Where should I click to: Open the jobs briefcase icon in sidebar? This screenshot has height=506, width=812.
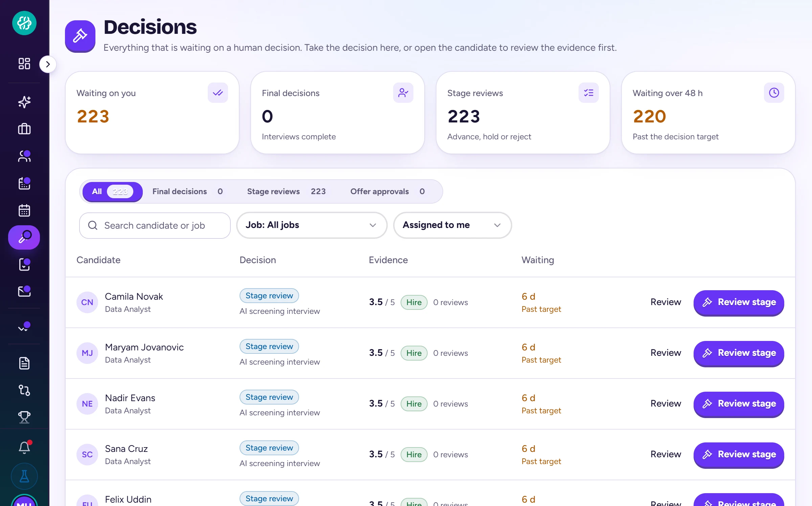pyautogui.click(x=24, y=129)
